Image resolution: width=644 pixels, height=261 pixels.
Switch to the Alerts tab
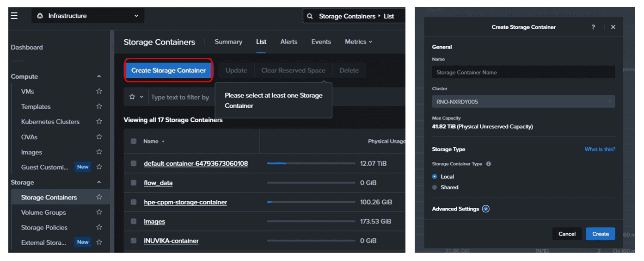pyautogui.click(x=289, y=42)
